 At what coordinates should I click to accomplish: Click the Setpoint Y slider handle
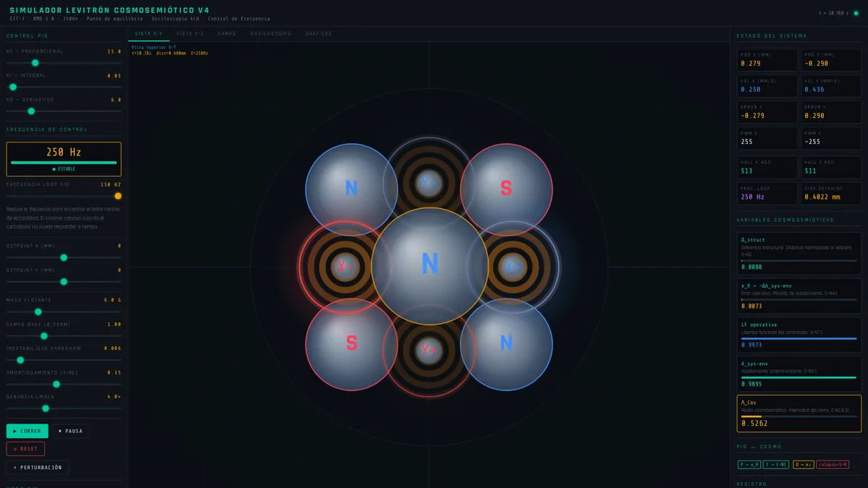(64, 281)
